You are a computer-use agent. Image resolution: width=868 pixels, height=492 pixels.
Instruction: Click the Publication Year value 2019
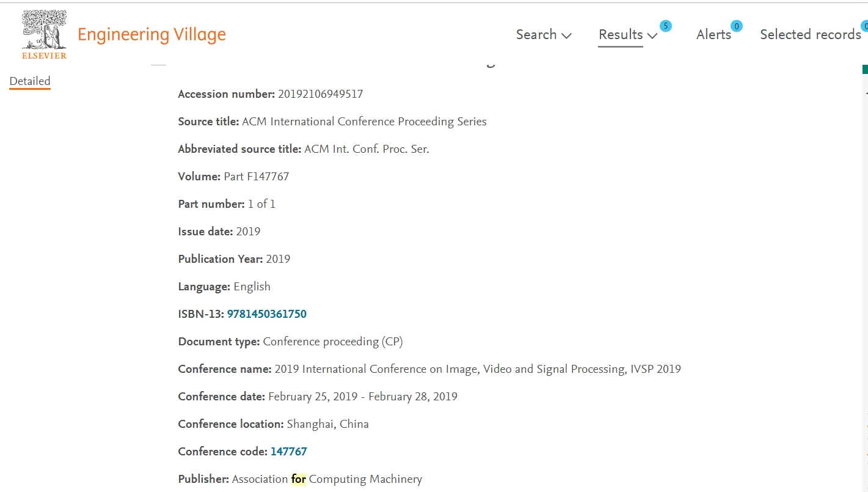[x=278, y=259]
